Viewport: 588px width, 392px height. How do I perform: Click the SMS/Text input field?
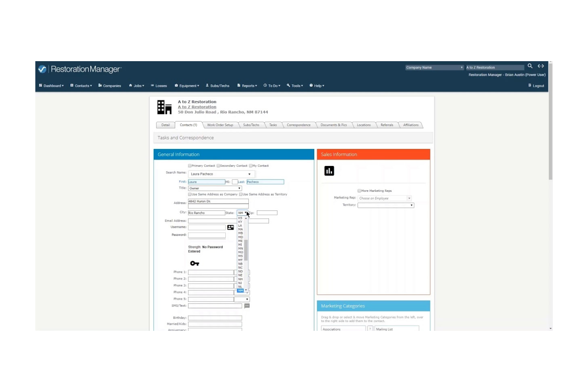click(215, 306)
